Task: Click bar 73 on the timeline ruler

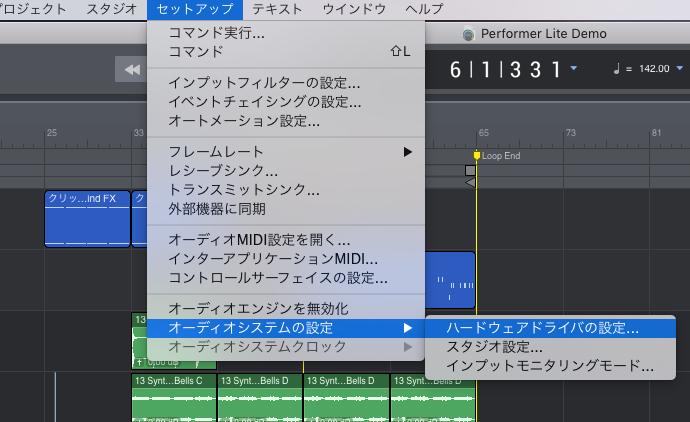Action: [570, 133]
